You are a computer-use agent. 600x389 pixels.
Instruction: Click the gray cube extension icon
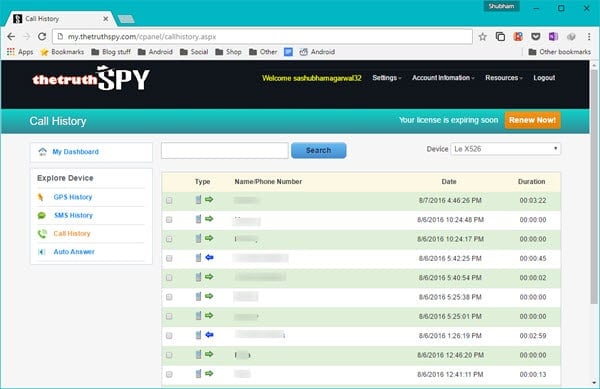571,37
